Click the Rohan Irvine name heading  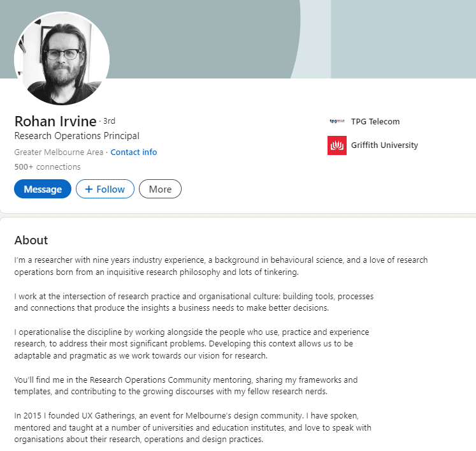(x=55, y=121)
